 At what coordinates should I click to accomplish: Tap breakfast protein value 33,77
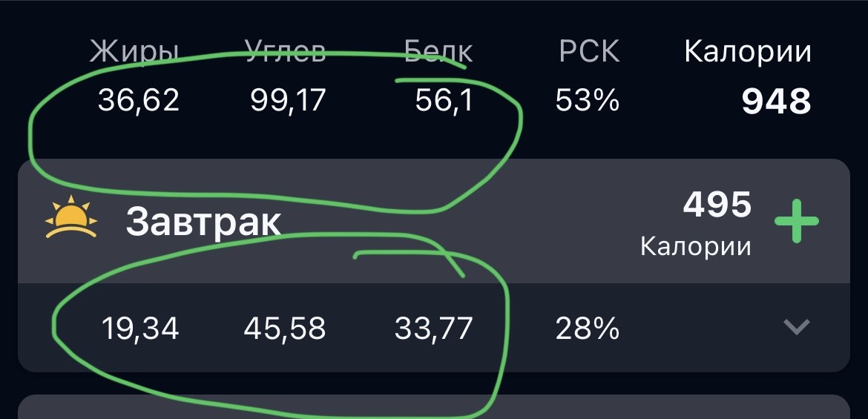pyautogui.click(x=433, y=328)
